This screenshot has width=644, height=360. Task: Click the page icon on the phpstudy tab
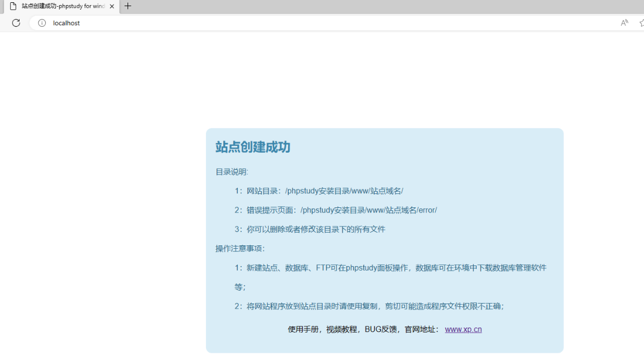pyautogui.click(x=13, y=6)
